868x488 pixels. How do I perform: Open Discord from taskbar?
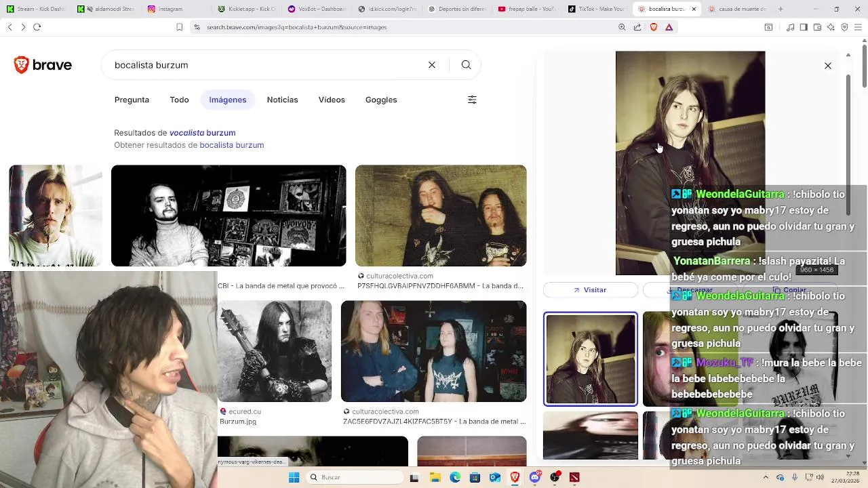(x=535, y=477)
